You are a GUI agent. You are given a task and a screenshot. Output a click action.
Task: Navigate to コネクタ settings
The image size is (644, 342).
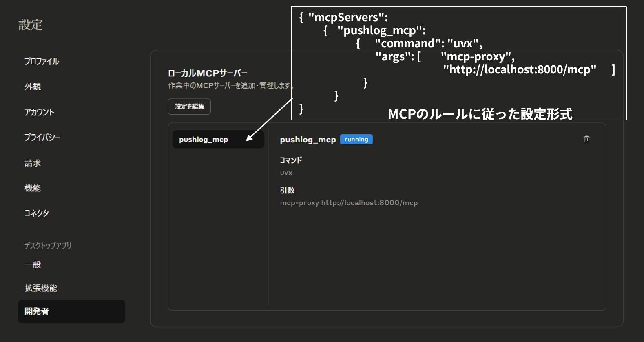click(37, 213)
